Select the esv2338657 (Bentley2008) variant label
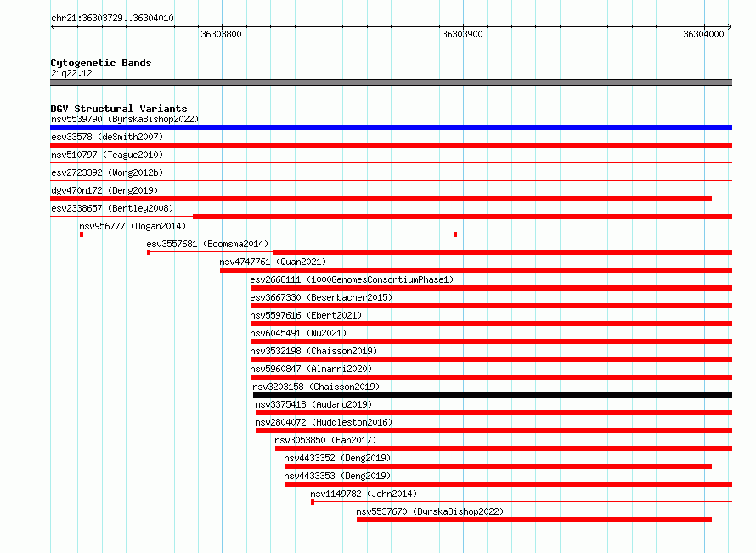756x553 pixels. click(112, 208)
